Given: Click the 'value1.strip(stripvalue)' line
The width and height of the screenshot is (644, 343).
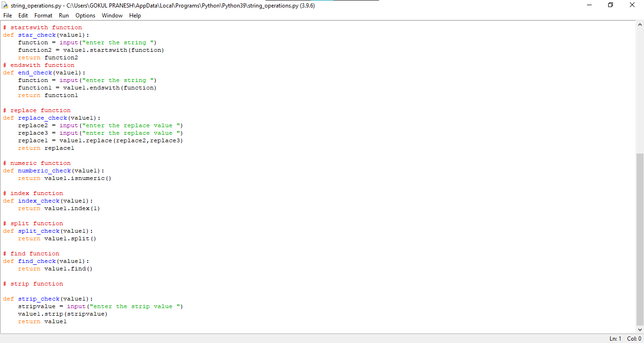Looking at the screenshot, I should point(63,314).
